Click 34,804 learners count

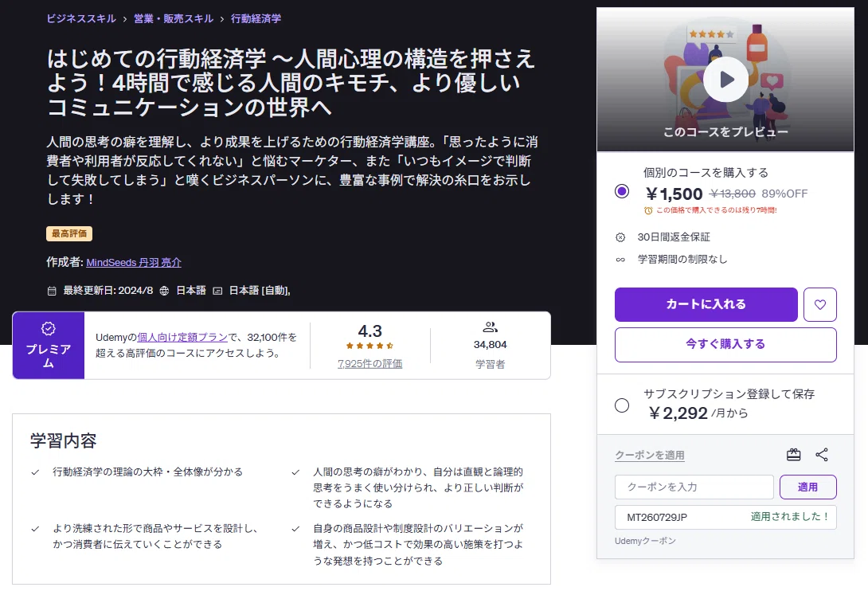click(x=490, y=345)
